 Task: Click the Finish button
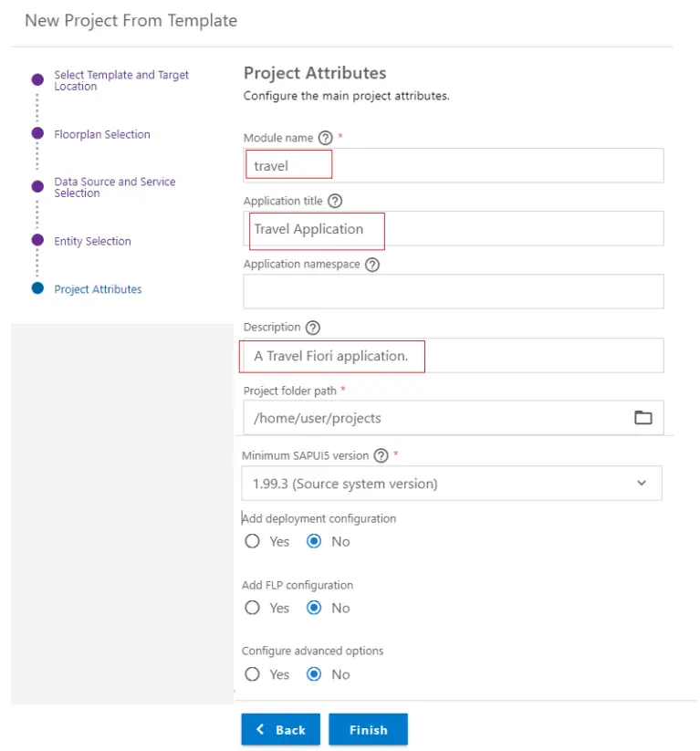tap(368, 729)
